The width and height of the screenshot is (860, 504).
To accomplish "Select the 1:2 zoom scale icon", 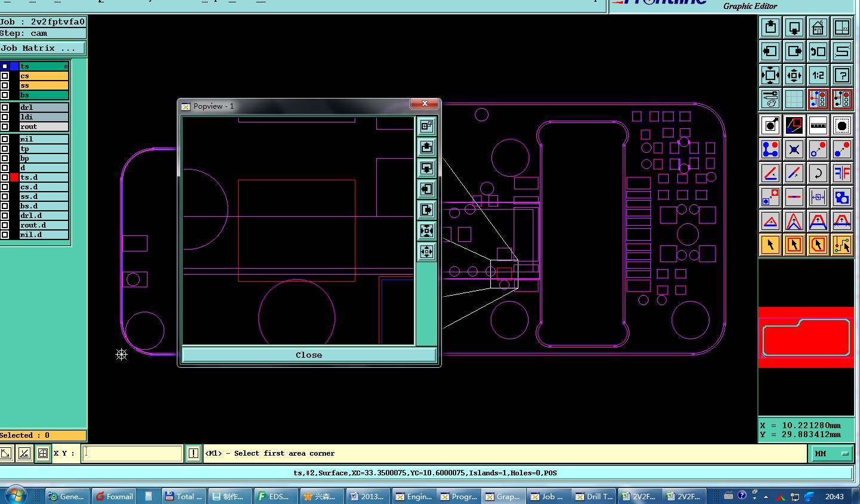I will 818,75.
